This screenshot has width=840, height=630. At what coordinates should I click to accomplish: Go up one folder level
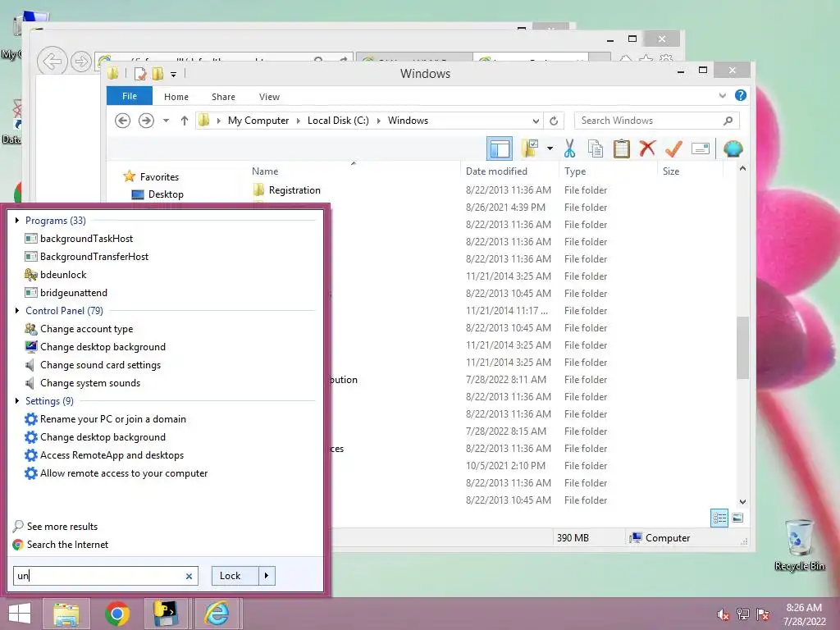point(185,121)
